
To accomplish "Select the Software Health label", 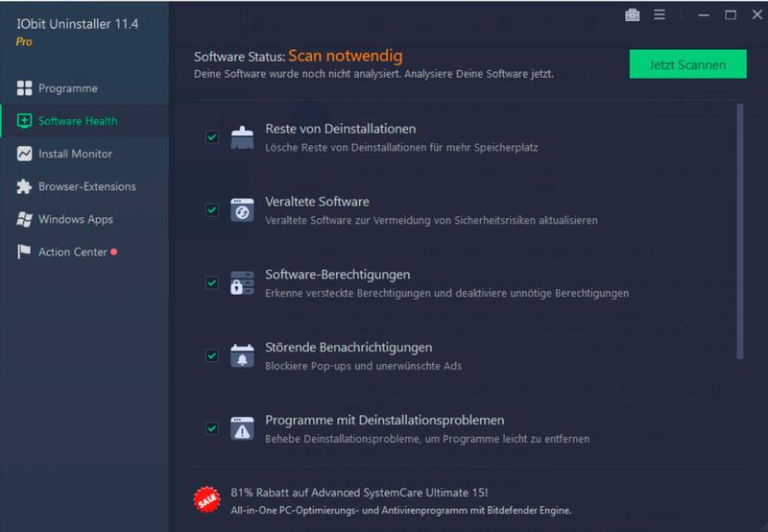I will click(x=78, y=121).
